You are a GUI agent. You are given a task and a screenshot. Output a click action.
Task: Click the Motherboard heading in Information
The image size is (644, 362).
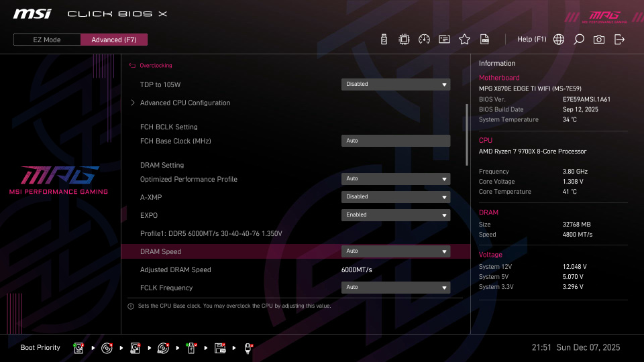[x=499, y=78]
